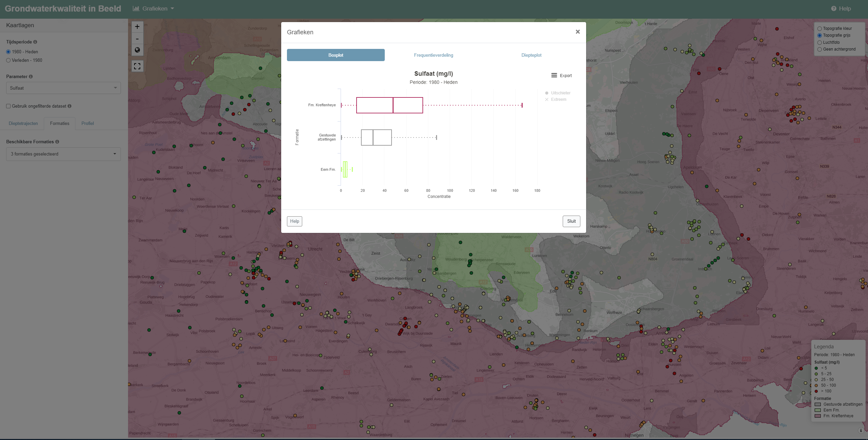868x440 pixels.
Task: Click the map zoom in plus button
Action: coord(137,27)
